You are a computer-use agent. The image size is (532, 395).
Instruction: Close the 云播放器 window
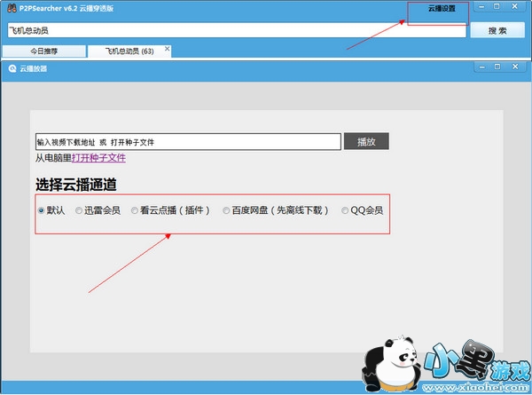[515, 67]
